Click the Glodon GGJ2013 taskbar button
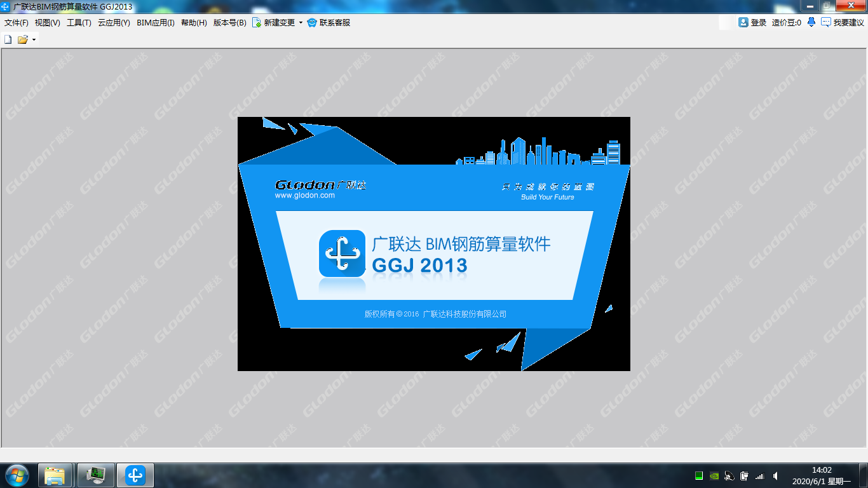868x488 pixels. point(135,475)
